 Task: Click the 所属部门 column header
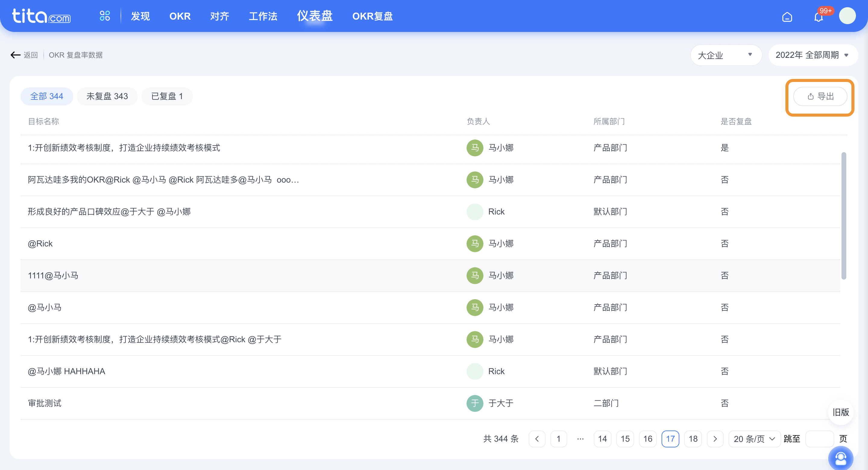pos(609,122)
